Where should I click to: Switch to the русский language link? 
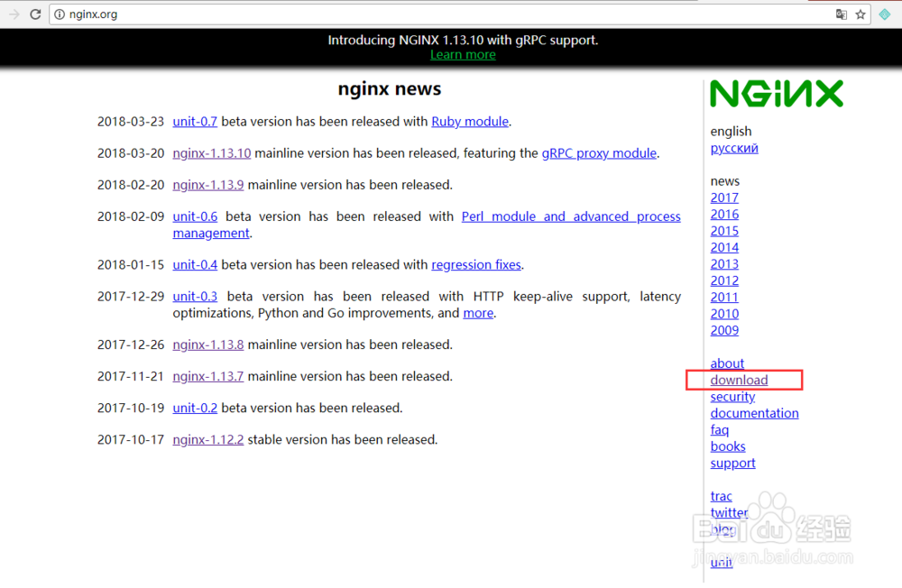point(734,148)
